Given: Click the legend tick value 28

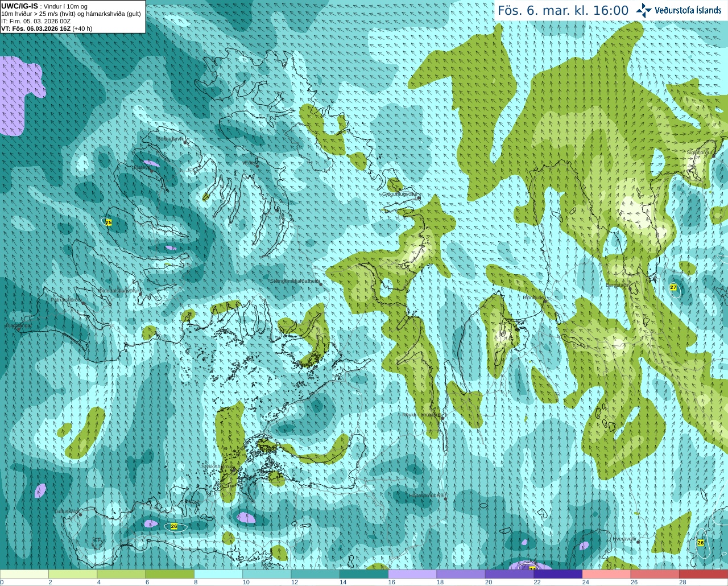Looking at the screenshot, I should click(682, 582).
